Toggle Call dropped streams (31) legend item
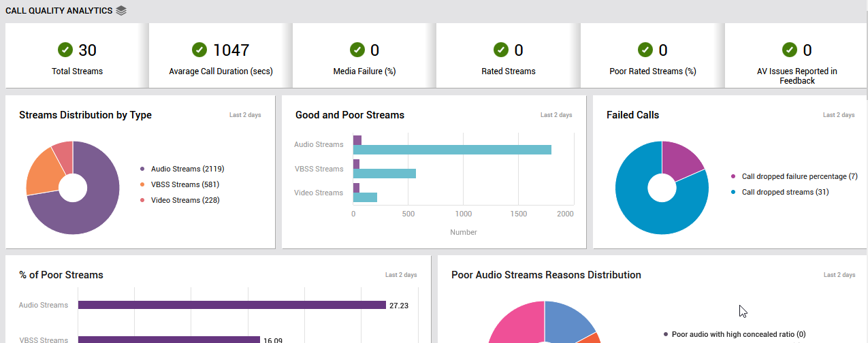 (779, 192)
